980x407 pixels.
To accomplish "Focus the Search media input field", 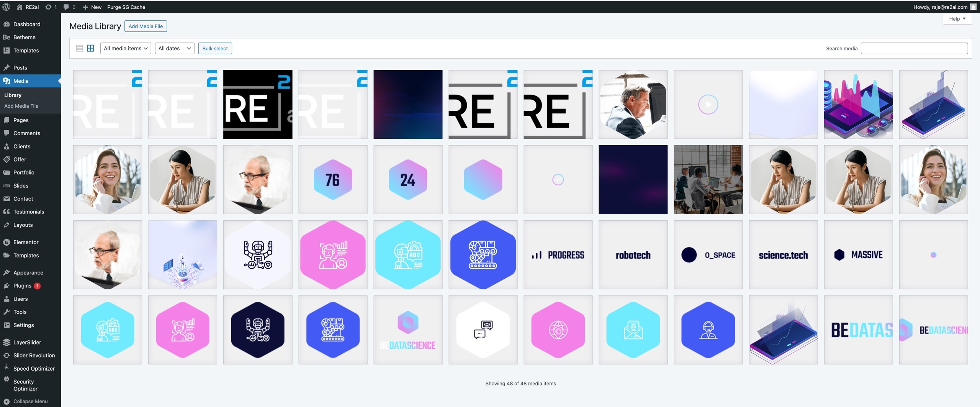I will point(914,48).
